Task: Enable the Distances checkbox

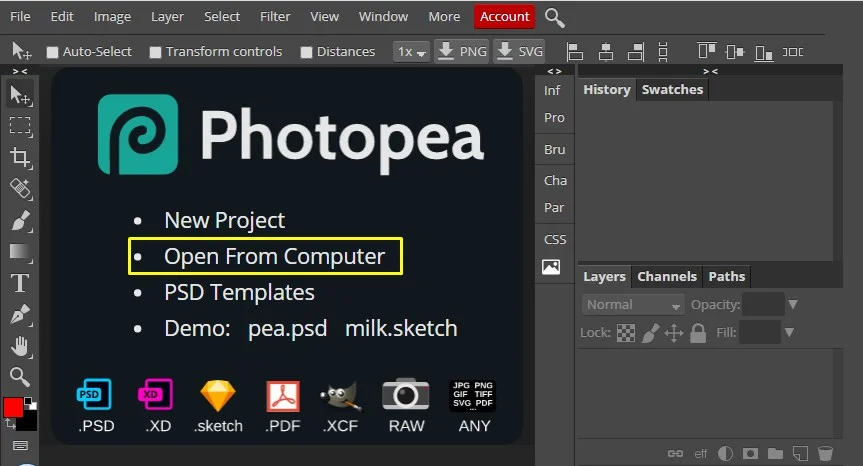Action: 306,52
